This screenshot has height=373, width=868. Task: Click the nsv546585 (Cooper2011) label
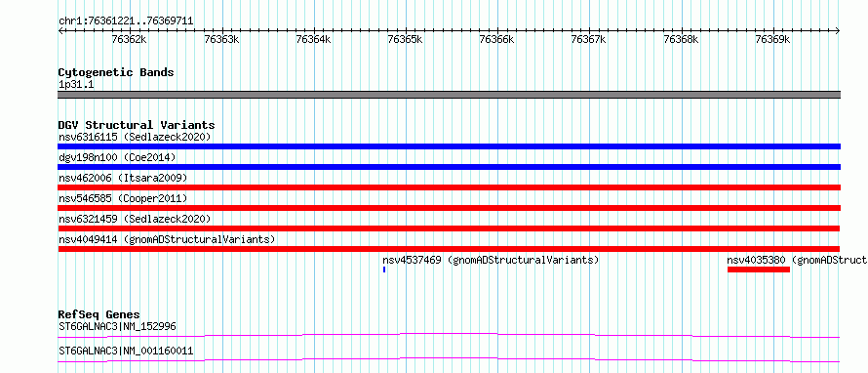click(x=123, y=198)
